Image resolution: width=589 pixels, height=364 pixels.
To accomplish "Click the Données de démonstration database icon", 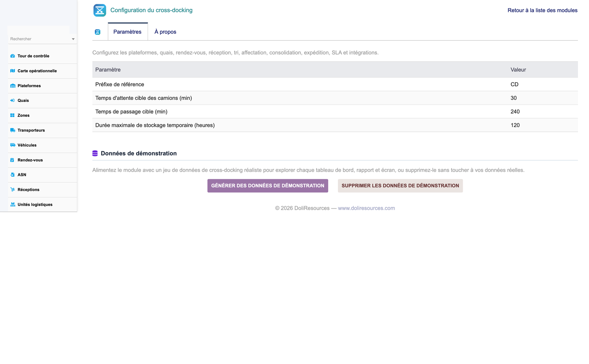I will pyautogui.click(x=95, y=153).
